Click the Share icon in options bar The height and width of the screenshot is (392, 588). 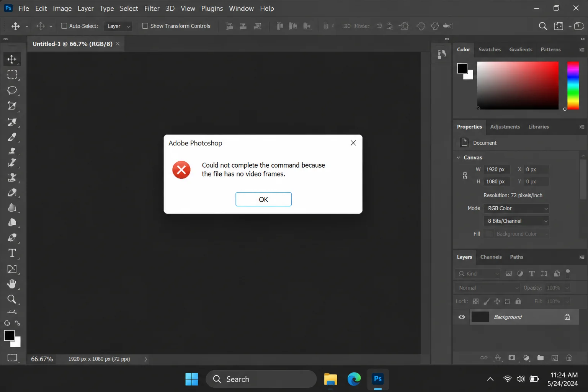tap(579, 26)
